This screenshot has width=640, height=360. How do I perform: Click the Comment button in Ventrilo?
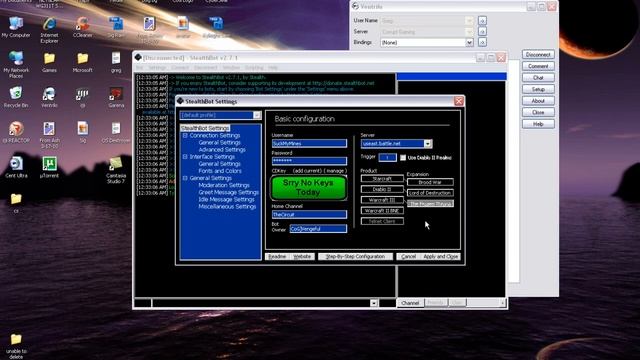tap(538, 66)
